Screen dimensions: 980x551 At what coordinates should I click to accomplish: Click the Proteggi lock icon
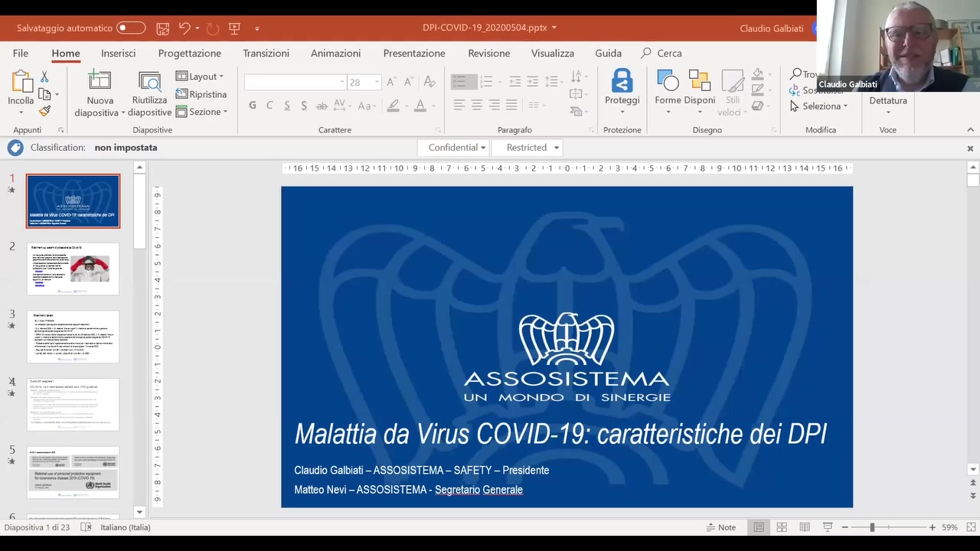[x=622, y=81]
